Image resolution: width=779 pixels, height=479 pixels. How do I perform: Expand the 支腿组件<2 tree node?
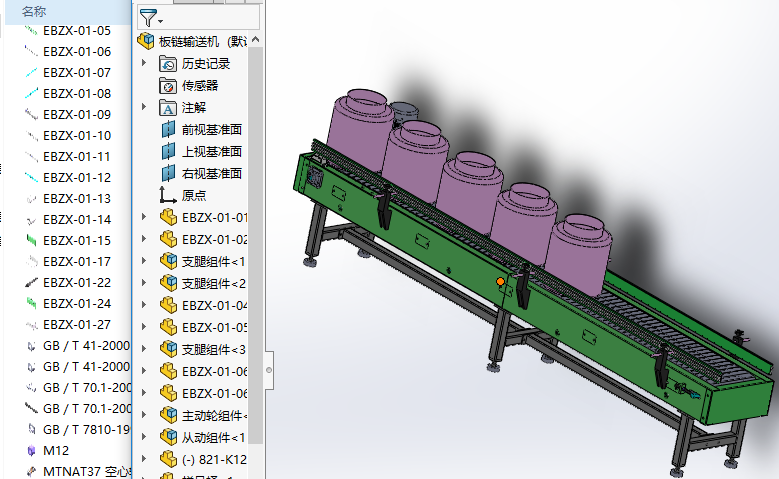click(x=144, y=283)
